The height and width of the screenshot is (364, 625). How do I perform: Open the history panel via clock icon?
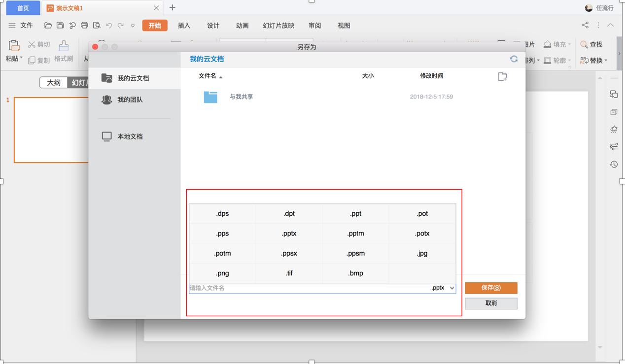[613, 164]
